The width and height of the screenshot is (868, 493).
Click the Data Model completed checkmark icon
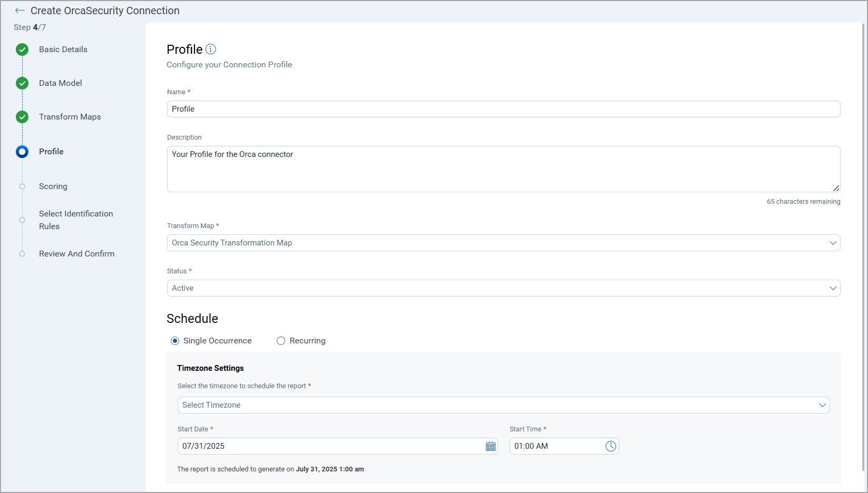22,83
